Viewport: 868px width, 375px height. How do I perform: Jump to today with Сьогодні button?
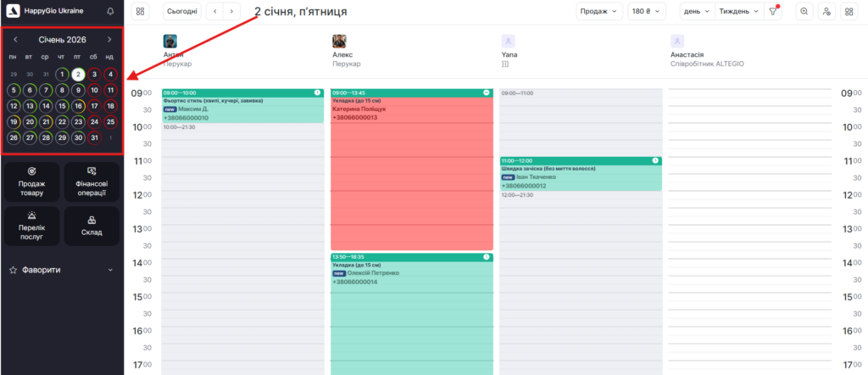pyautogui.click(x=182, y=11)
